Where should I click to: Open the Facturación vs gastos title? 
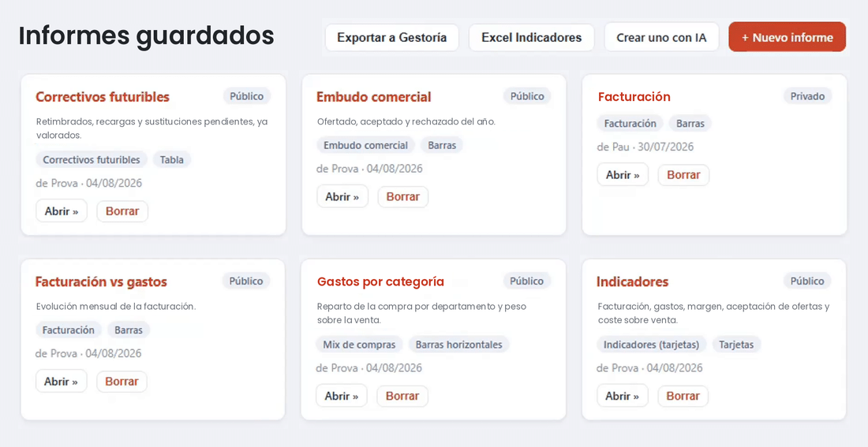tap(101, 281)
